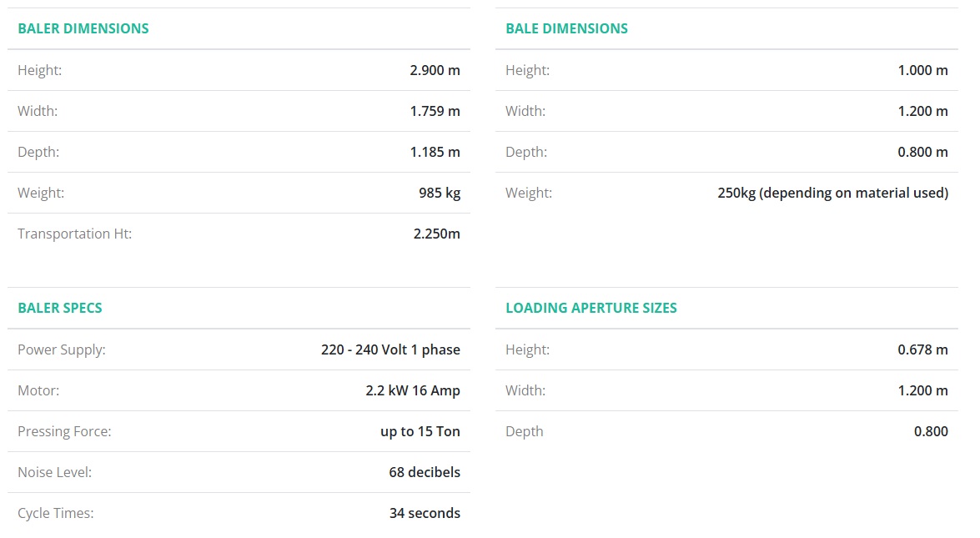Select the baler height value 2.900 m
The image size is (980, 538).
point(435,70)
